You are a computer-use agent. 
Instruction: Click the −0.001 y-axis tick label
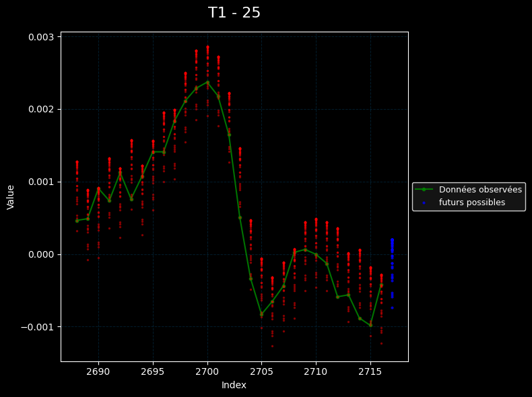tap(38, 327)
